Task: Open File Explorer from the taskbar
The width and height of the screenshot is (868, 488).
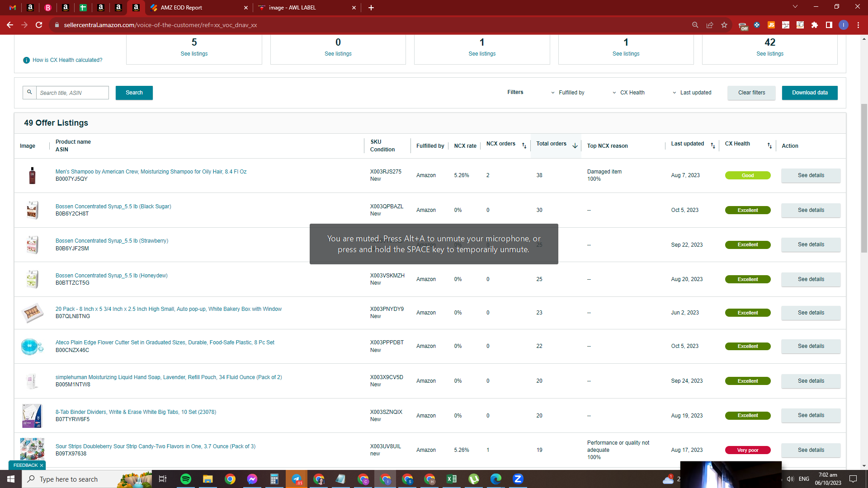Action: (208, 479)
